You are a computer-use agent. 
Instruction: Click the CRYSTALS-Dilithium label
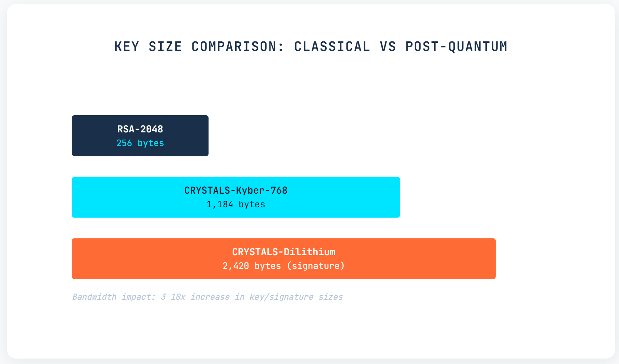point(283,252)
